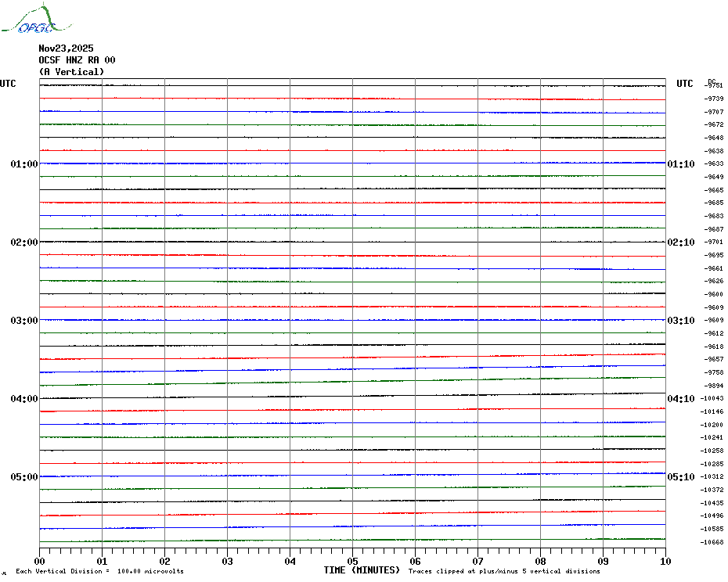Click the 05:10 end-time label

coord(681,477)
